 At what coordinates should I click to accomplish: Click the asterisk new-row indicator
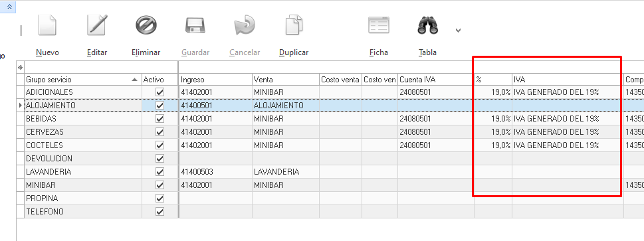(20, 67)
